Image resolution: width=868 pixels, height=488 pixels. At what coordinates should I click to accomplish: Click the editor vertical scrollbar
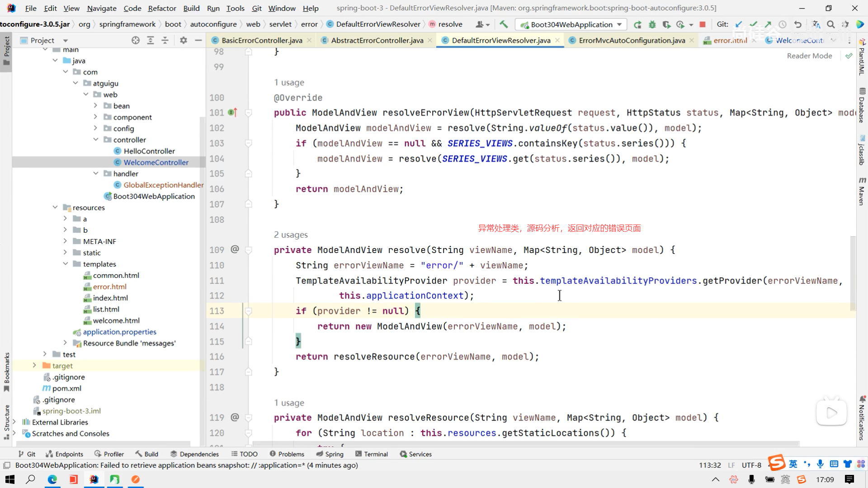[853, 273]
